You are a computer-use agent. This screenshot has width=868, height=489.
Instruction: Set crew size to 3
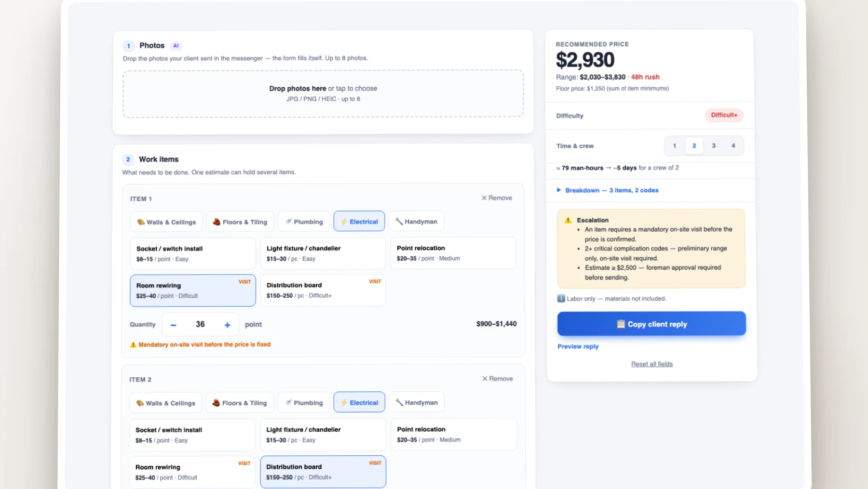pyautogui.click(x=714, y=146)
